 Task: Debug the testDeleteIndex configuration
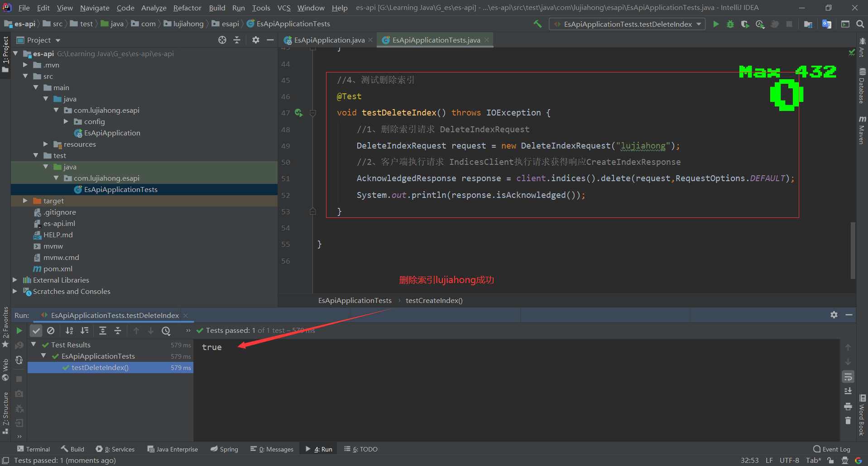730,24
